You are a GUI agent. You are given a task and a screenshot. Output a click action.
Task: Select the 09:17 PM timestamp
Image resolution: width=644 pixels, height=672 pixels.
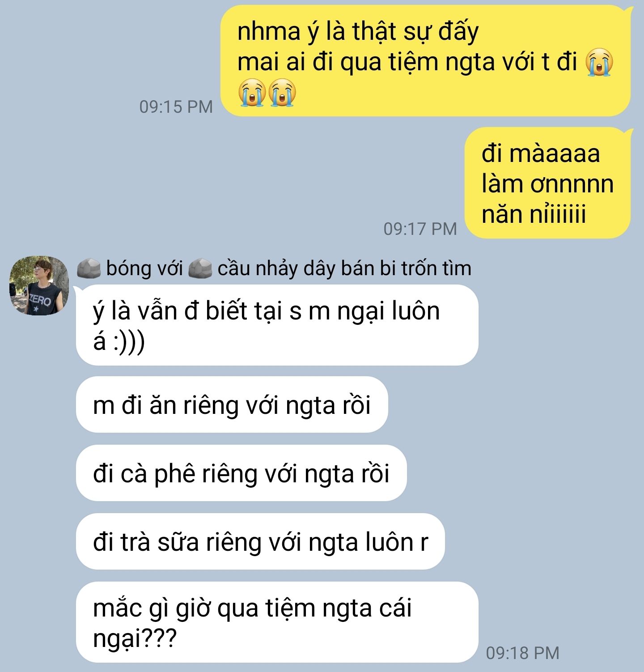point(420,229)
